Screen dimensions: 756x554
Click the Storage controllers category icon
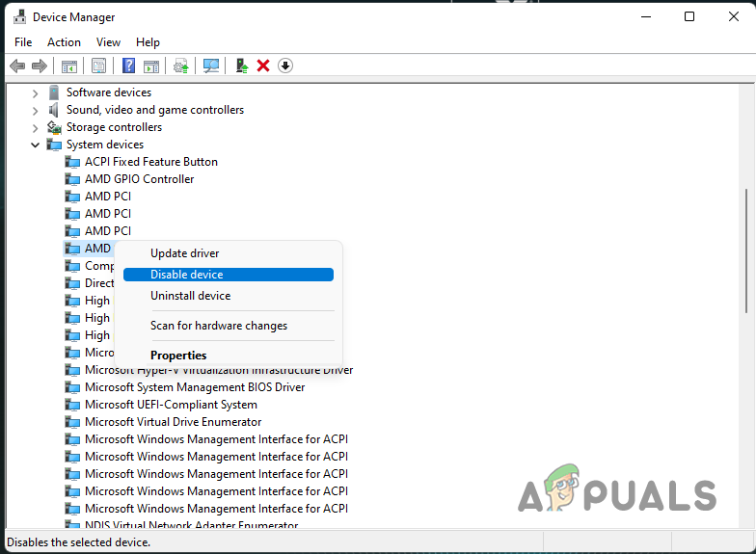[54, 127]
